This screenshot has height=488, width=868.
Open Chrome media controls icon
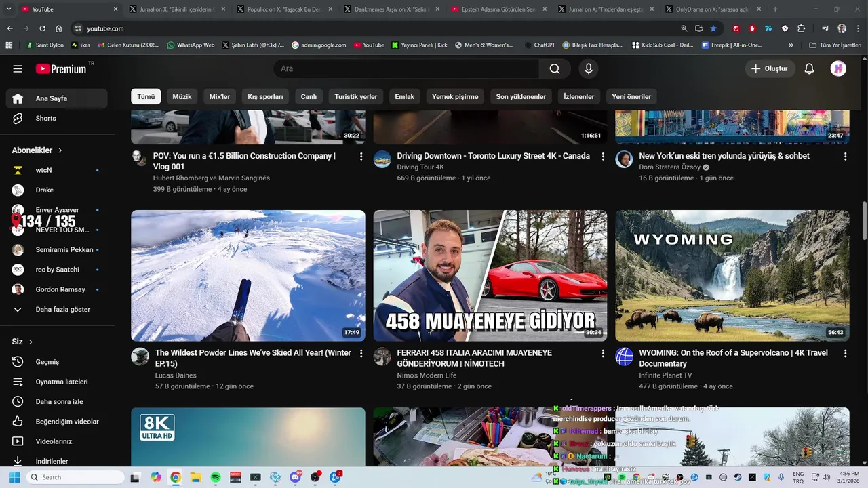point(825,28)
